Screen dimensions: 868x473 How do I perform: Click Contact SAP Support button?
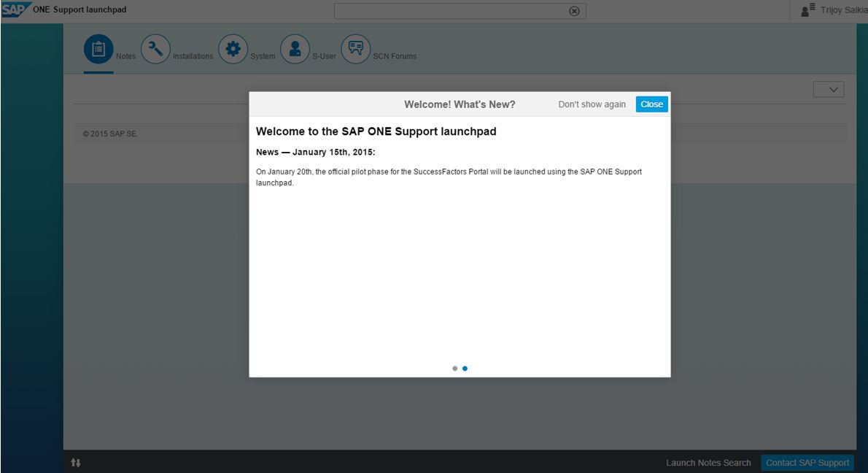(x=807, y=463)
